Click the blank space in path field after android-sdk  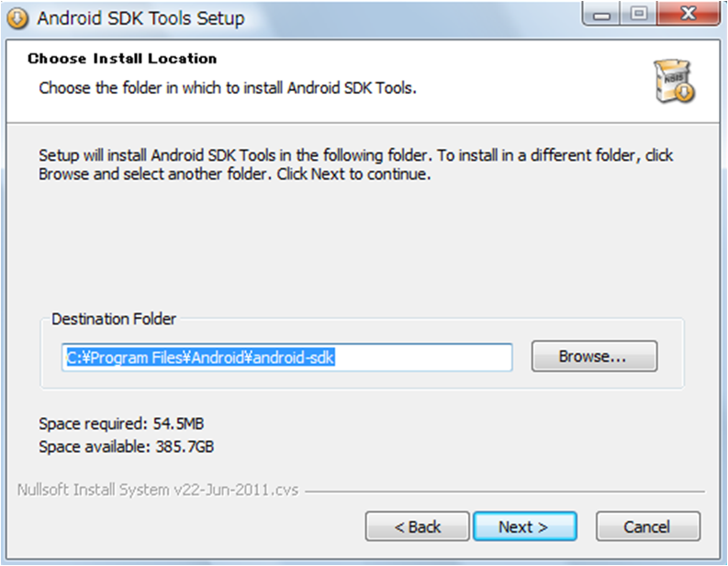422,357
